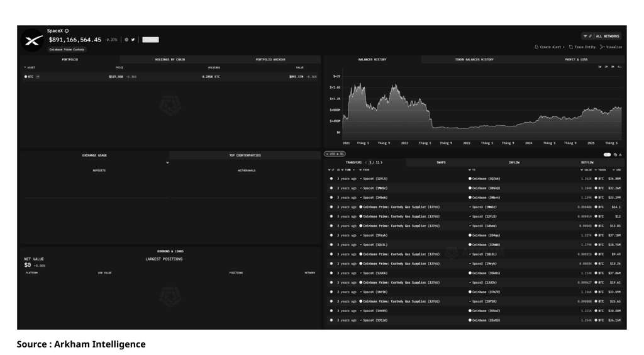Click Coinbase (385xQ) recipient
Viewport: 644px width, 355px height.
point(486,188)
